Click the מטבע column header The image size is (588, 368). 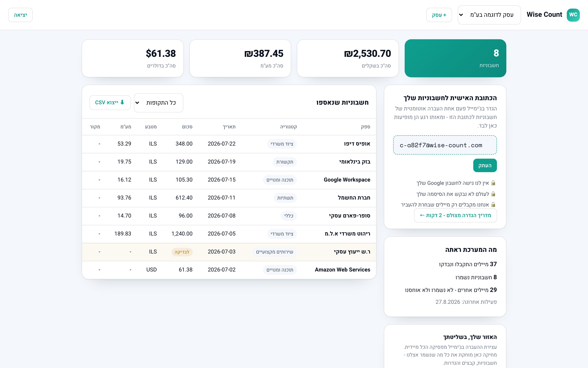(x=151, y=127)
